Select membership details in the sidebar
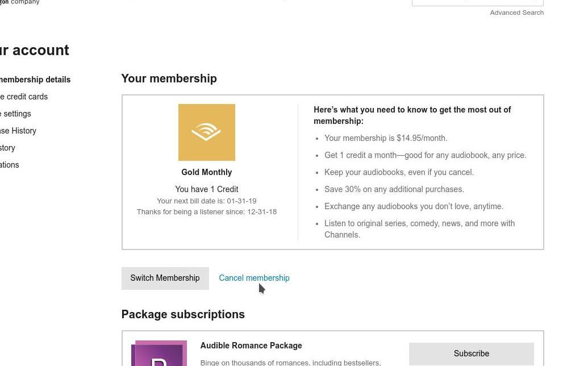The image size is (588, 366). pos(35,80)
